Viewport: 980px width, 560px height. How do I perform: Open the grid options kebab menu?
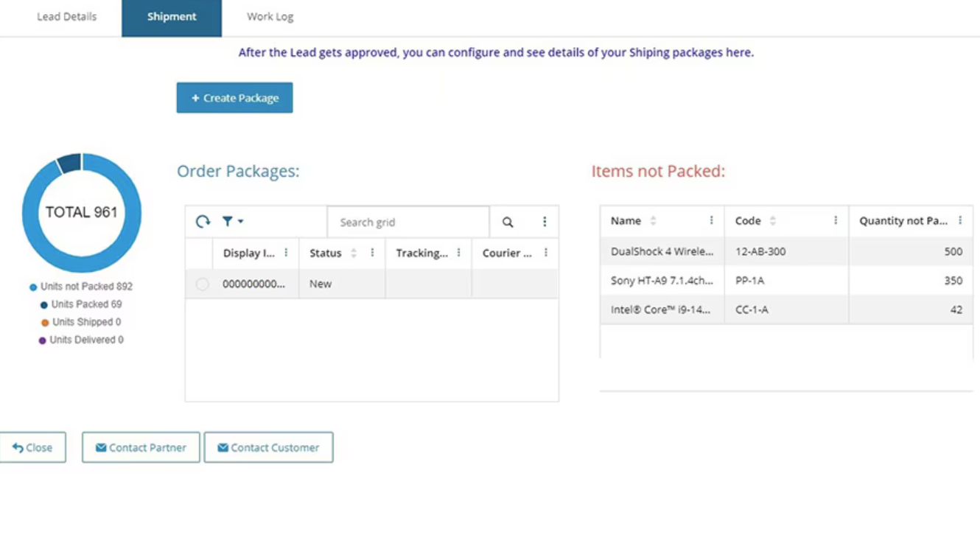coord(544,221)
